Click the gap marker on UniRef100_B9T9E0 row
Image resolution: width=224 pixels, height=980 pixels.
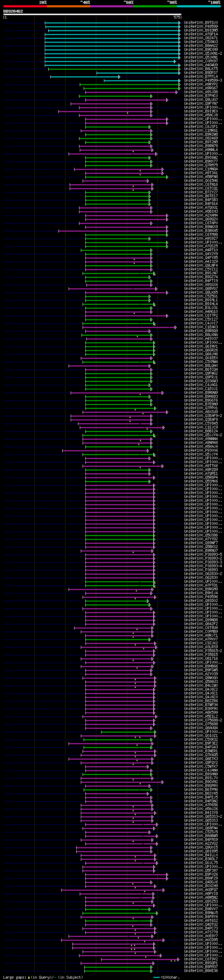pyautogui.click(x=127, y=112)
